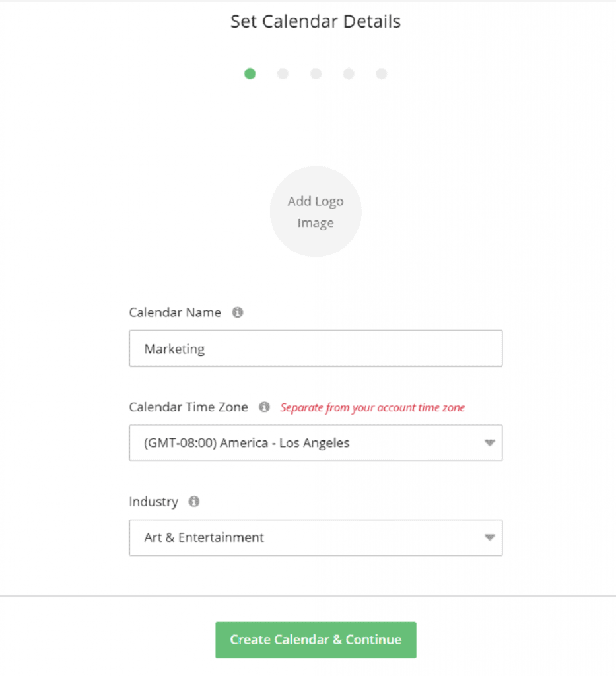Go to the fourth step dot
Screen dimensions: 616x676
(x=349, y=74)
